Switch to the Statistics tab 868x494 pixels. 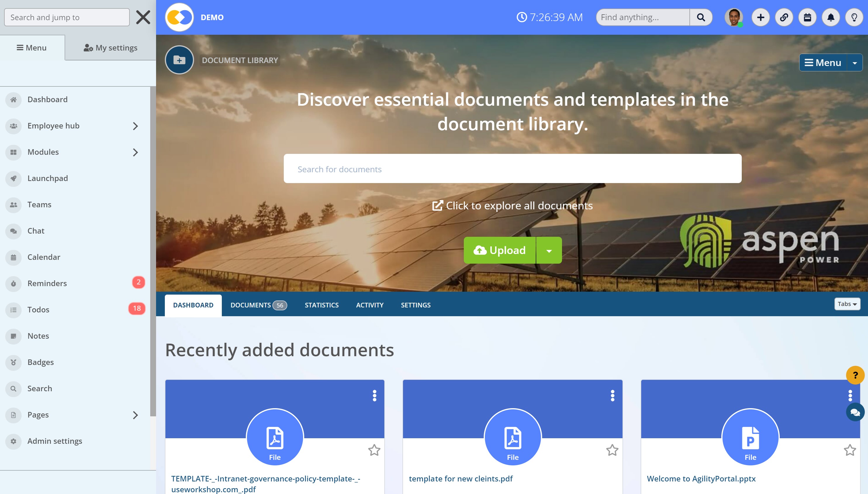321,305
